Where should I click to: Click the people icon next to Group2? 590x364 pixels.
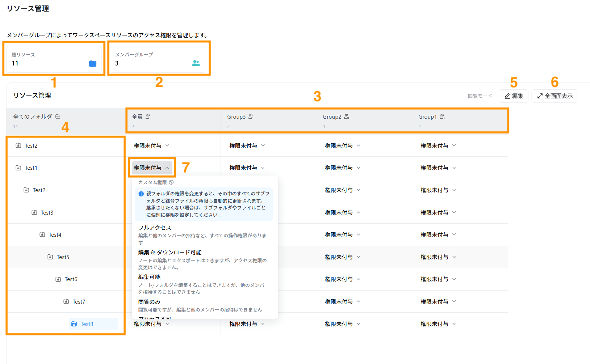click(347, 117)
